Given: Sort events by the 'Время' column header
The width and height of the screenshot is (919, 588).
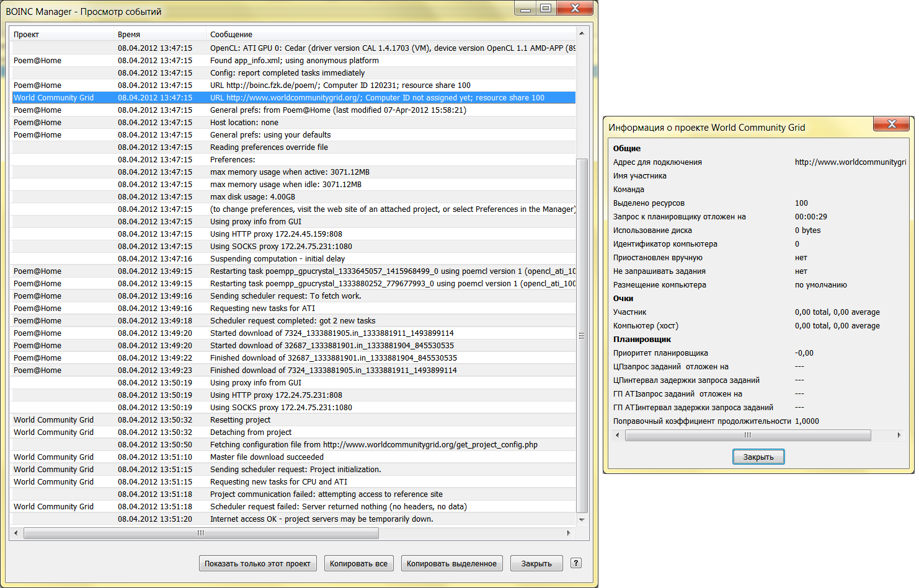Looking at the screenshot, I should [161, 34].
